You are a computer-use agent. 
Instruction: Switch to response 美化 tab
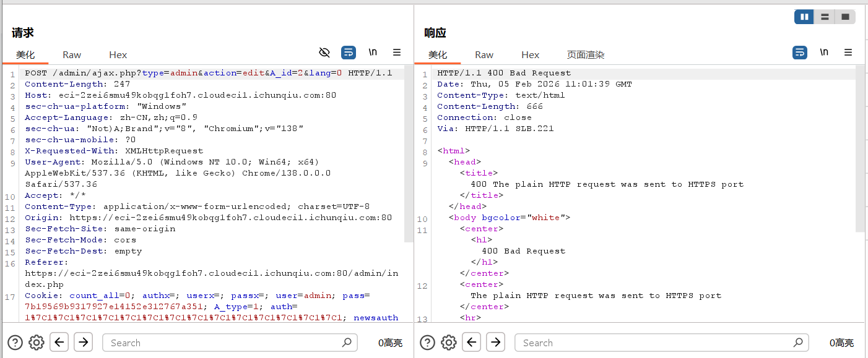438,54
